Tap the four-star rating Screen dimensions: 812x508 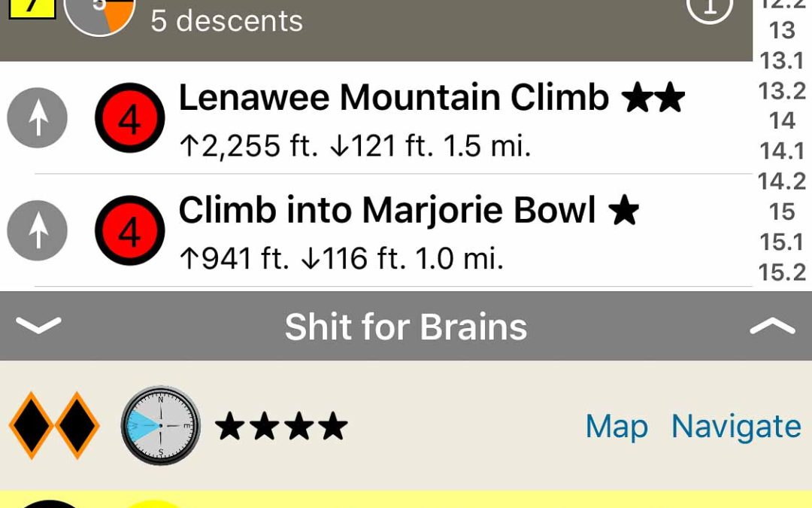pos(281,427)
